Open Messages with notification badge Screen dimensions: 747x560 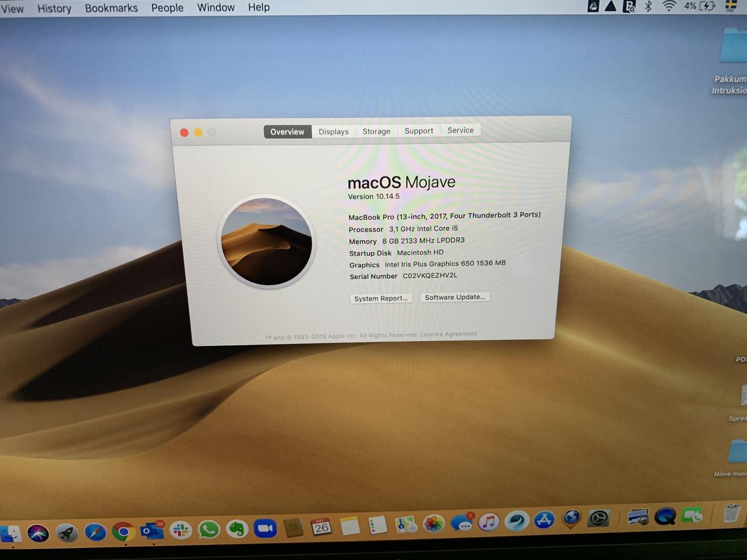click(x=462, y=522)
